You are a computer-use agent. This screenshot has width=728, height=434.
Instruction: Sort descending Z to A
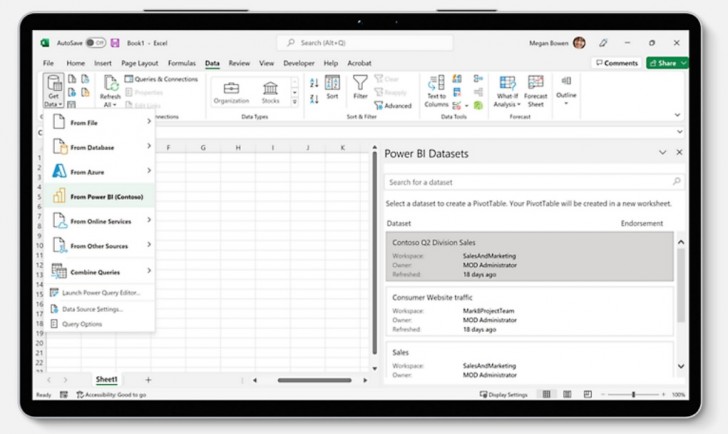click(x=314, y=99)
